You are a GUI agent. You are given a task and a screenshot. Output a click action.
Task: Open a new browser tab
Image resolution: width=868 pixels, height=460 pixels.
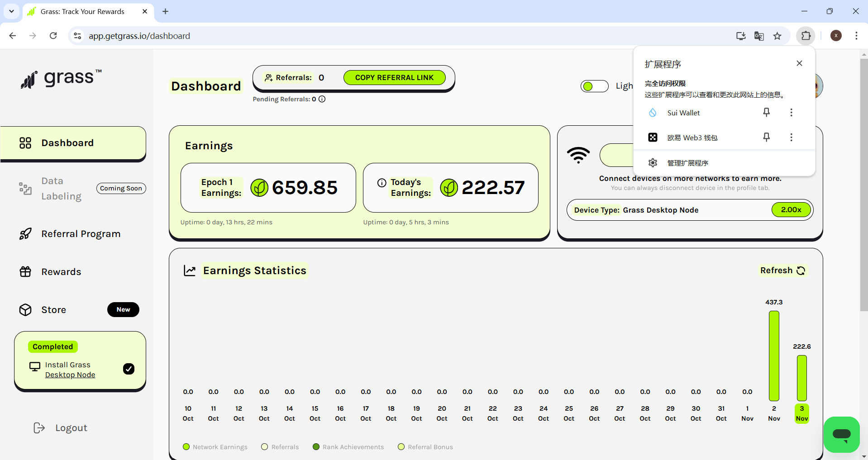166,11
